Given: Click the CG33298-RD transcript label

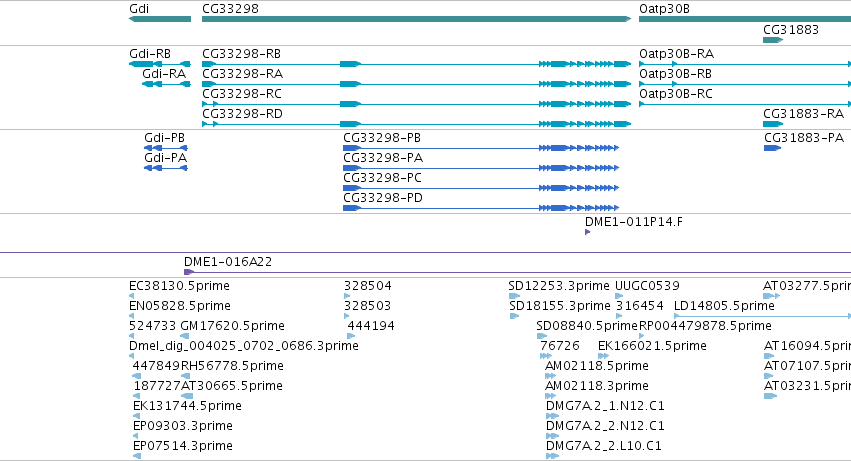Looking at the screenshot, I should 242,114.
